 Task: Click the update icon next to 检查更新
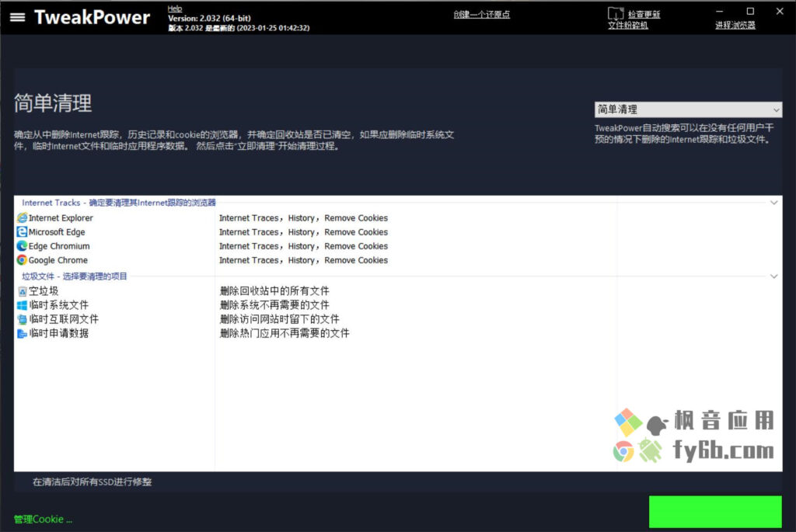[616, 14]
